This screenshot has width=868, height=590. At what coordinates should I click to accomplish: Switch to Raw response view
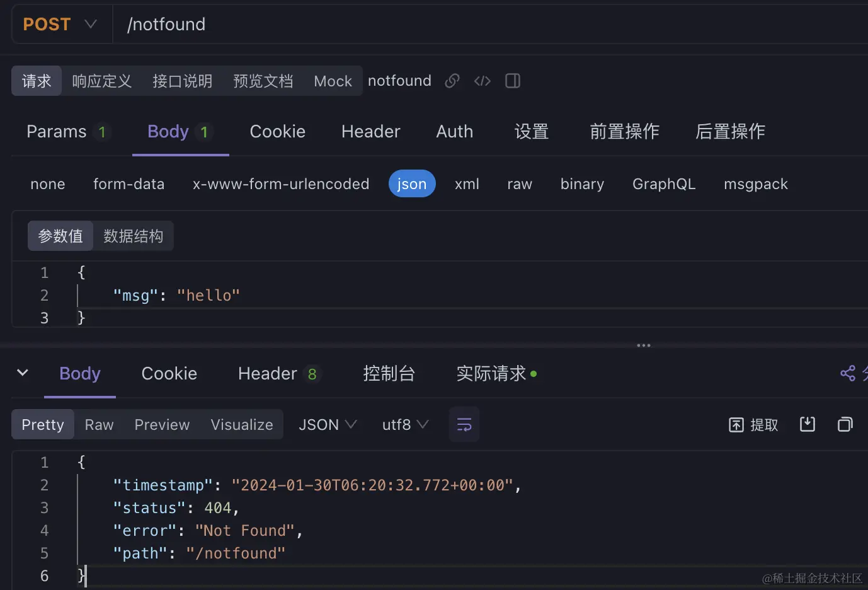pyautogui.click(x=99, y=425)
